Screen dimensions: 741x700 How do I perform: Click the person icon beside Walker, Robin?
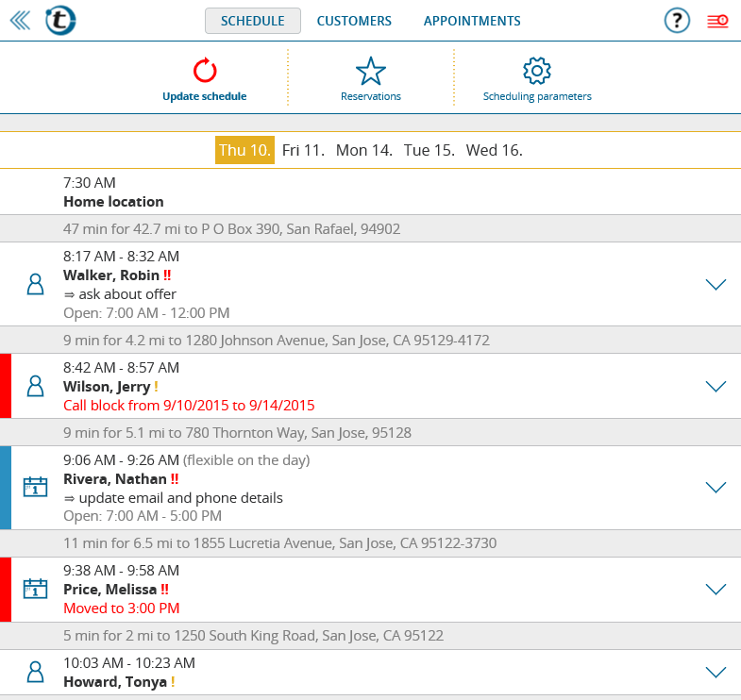coord(36,284)
